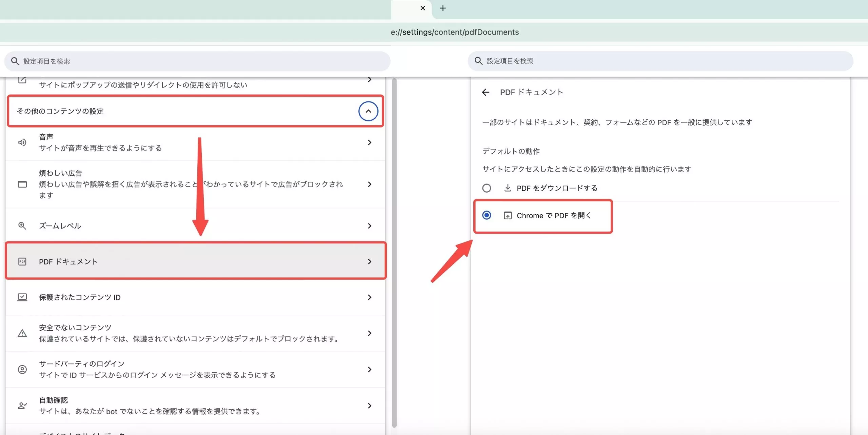The height and width of the screenshot is (435, 868).
Task: Click the 煩わしい広告 ads icon
Action: (22, 184)
